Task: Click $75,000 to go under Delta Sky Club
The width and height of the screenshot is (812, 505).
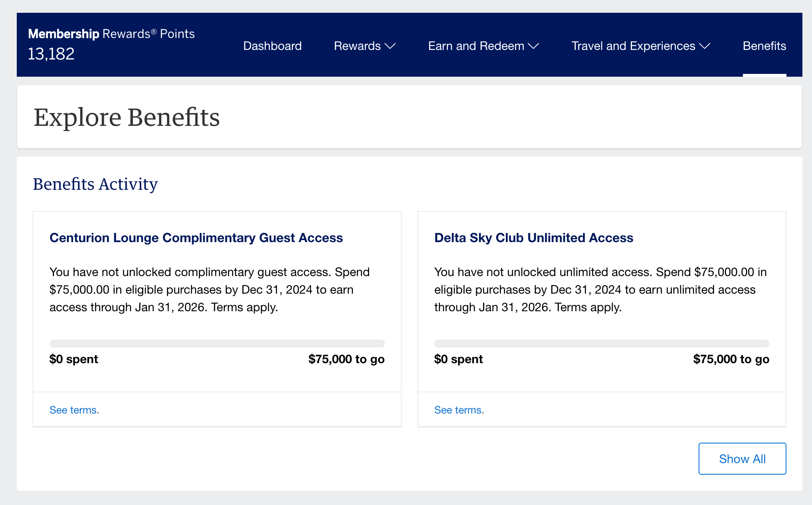Action: [731, 359]
